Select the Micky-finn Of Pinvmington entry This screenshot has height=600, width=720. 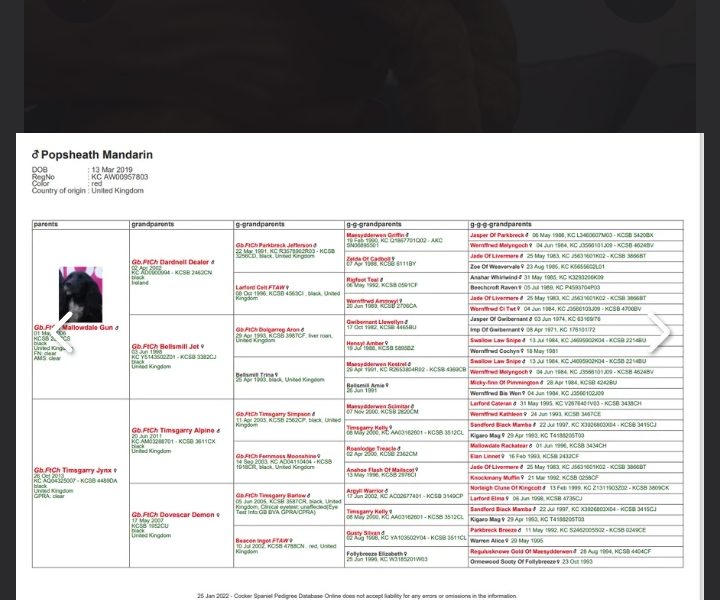510,382
